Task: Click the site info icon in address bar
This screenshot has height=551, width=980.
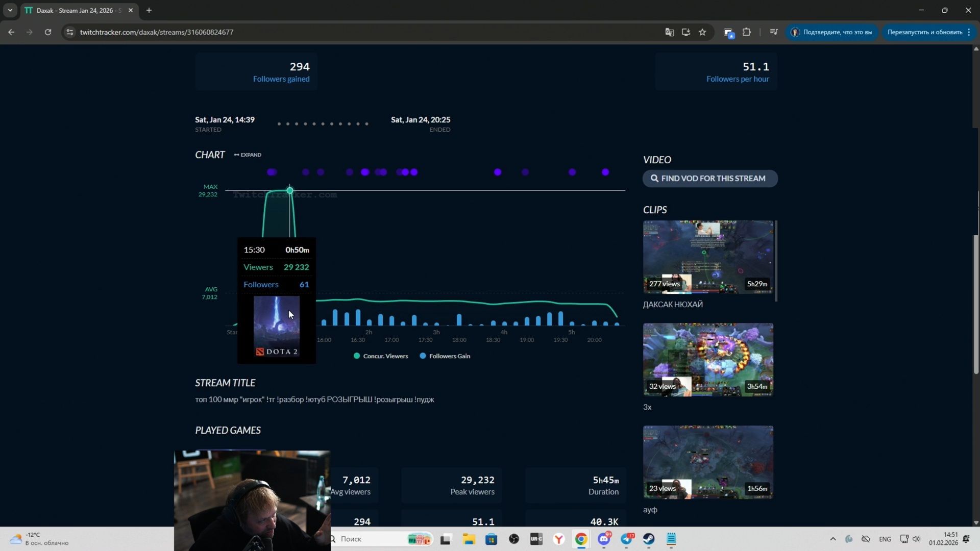Action: 70,32
